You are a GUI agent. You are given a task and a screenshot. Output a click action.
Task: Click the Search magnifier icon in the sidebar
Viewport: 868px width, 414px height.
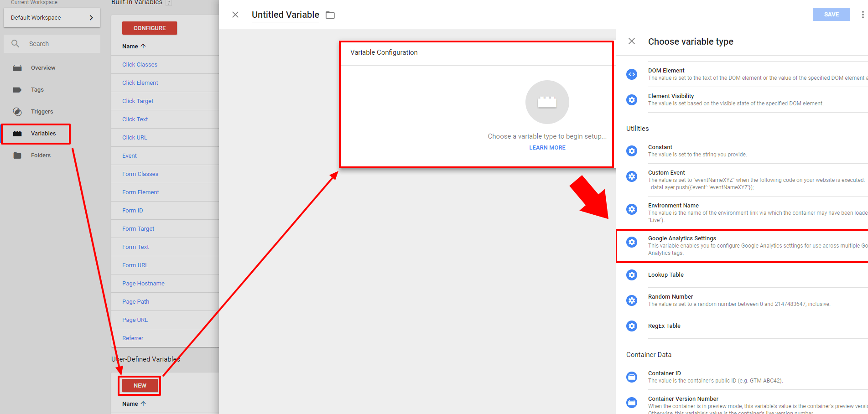(16, 44)
